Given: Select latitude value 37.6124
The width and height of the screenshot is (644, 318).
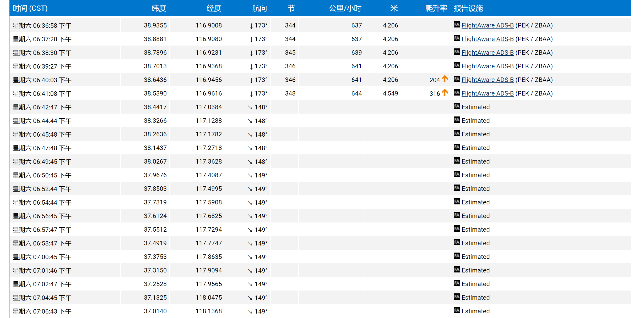Looking at the screenshot, I should pyautogui.click(x=155, y=216).
